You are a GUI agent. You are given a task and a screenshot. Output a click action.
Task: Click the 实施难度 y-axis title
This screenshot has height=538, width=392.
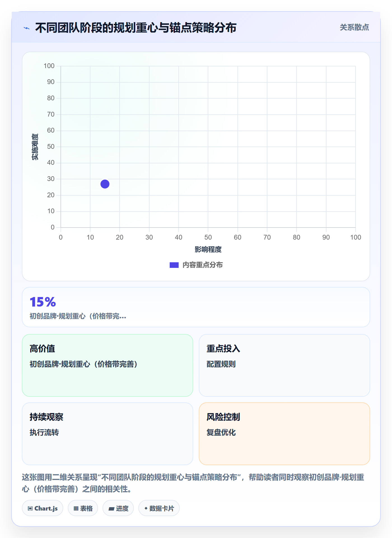[x=35, y=147]
